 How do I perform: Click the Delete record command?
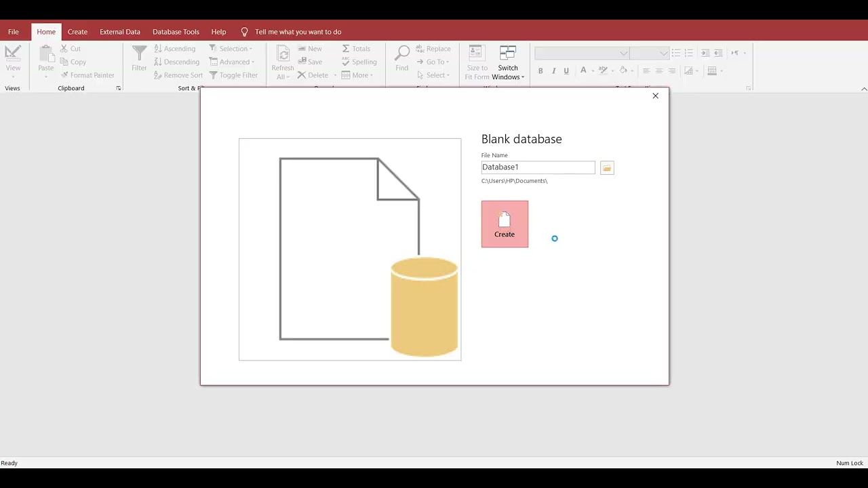(313, 75)
